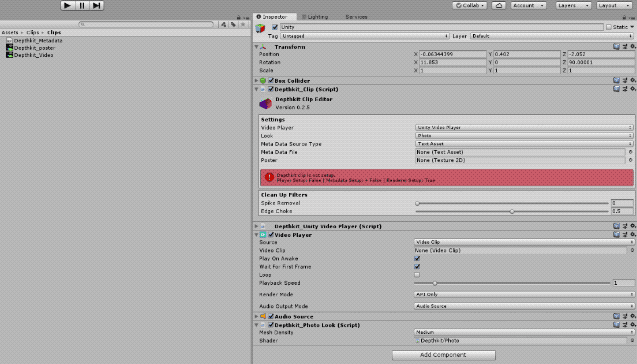637x364 pixels.
Task: Pause the editor with the Pause button
Action: (x=82, y=5)
